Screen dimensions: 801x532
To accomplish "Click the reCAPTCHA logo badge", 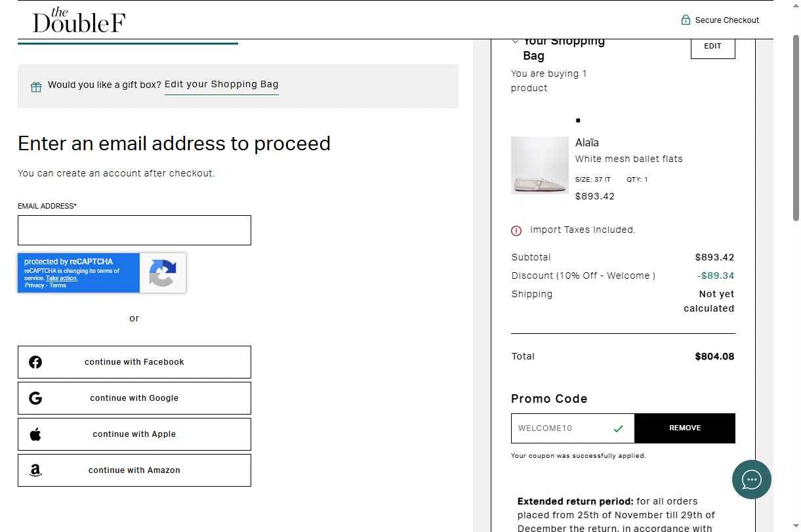I will click(x=162, y=273).
